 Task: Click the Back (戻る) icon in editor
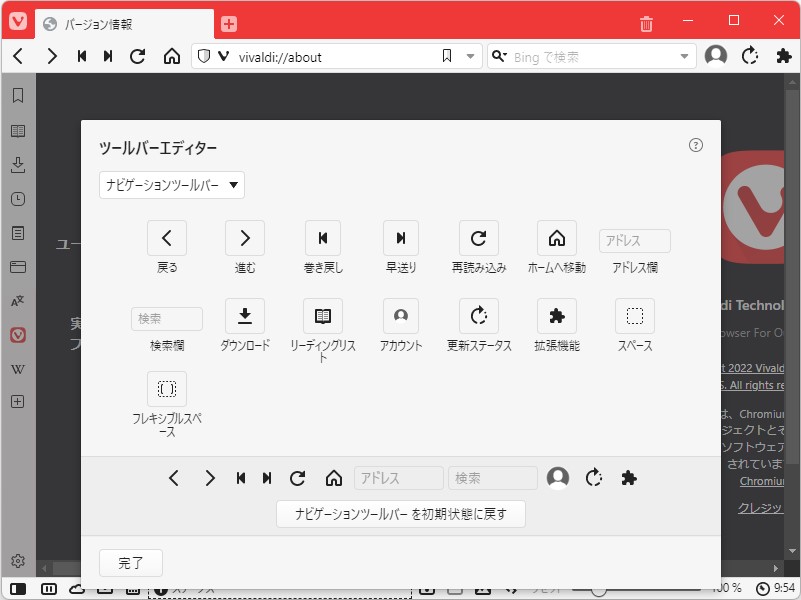(167, 238)
